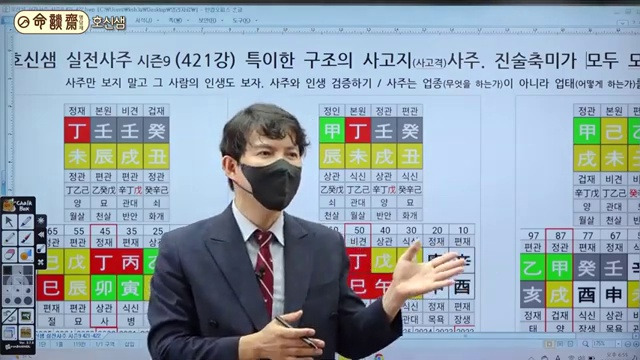
Task: Click the screen capture icon in Chalk Box
Action: click(x=9, y=333)
